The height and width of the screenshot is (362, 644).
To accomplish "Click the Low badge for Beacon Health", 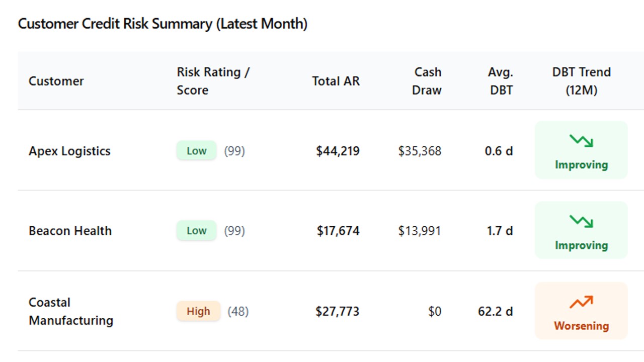I will pos(196,231).
